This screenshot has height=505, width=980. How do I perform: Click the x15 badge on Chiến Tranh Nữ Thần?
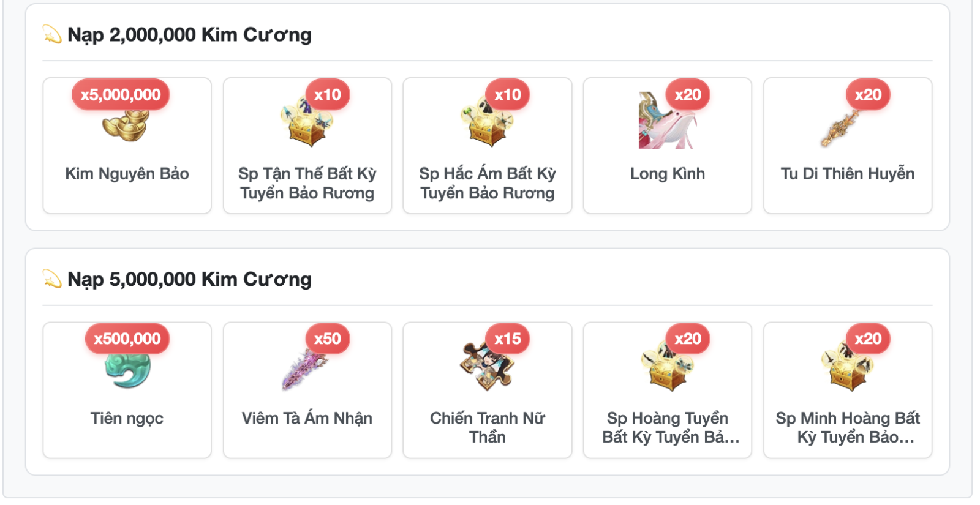508,339
